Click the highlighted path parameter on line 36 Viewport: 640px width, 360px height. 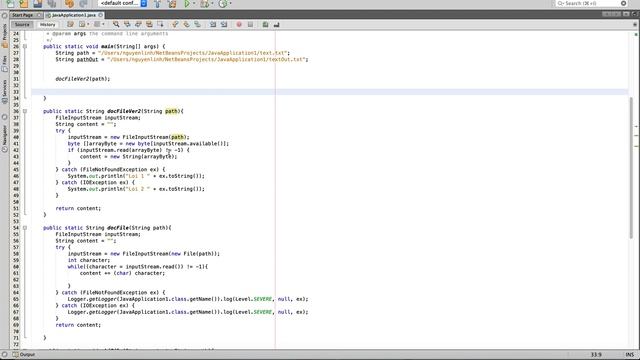[x=171, y=111]
